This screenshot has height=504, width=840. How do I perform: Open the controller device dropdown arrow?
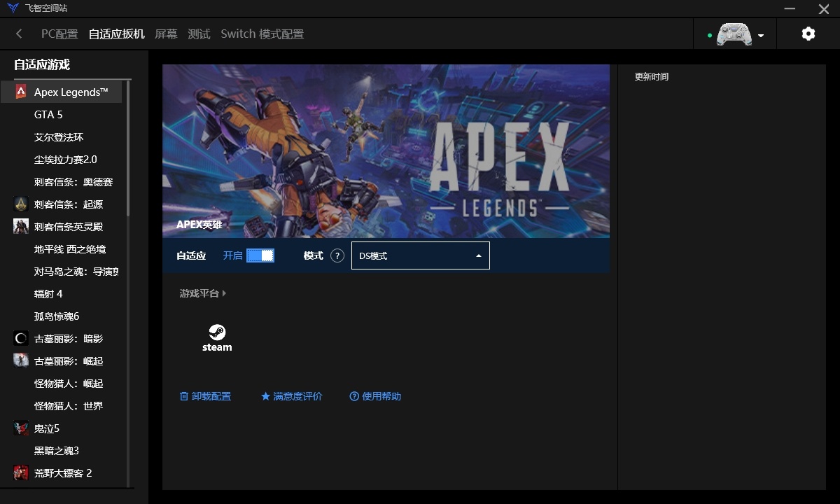761,36
